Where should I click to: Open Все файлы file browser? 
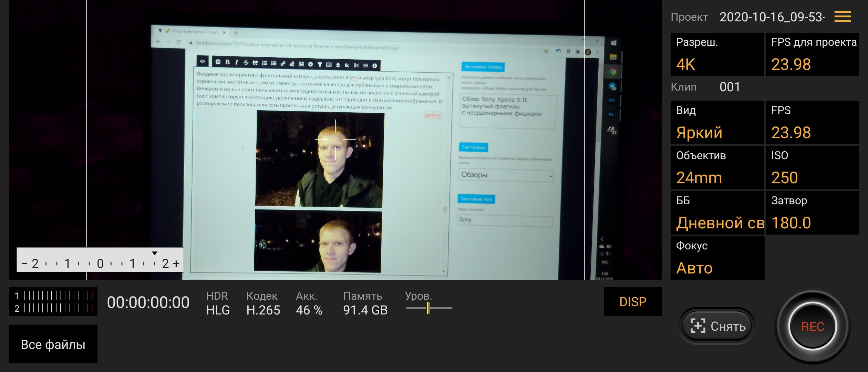53,344
